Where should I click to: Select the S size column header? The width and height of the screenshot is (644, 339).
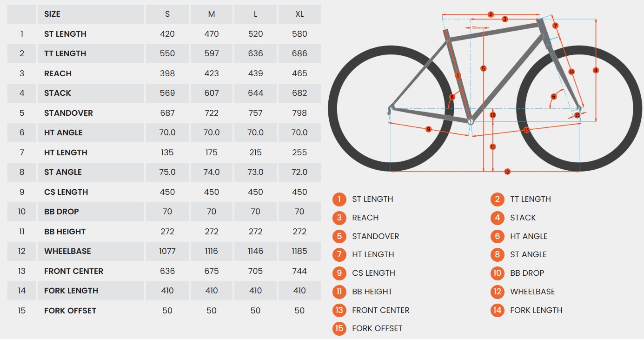coord(167,14)
